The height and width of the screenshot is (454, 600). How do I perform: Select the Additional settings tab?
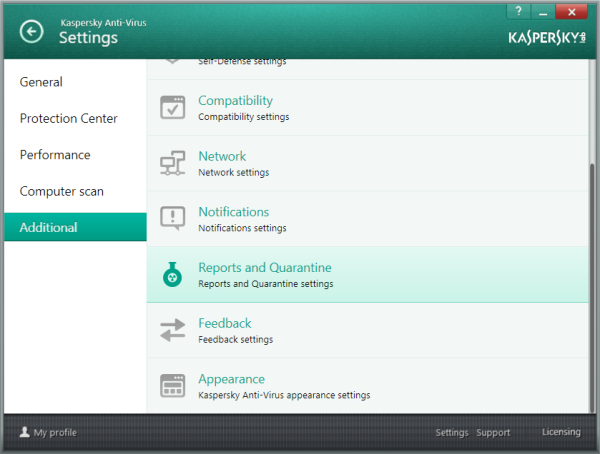(48, 227)
